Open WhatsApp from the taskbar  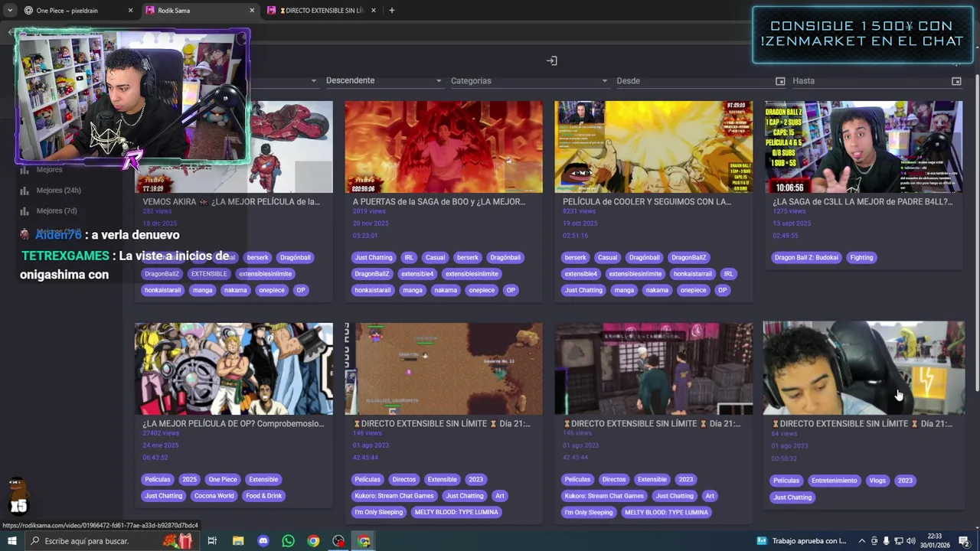pyautogui.click(x=288, y=541)
